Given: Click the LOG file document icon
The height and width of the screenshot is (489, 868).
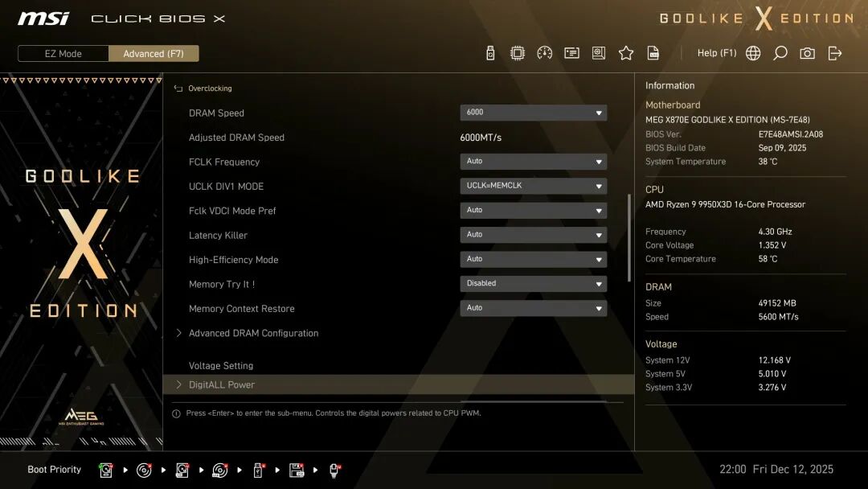Looking at the screenshot, I should [x=653, y=53].
